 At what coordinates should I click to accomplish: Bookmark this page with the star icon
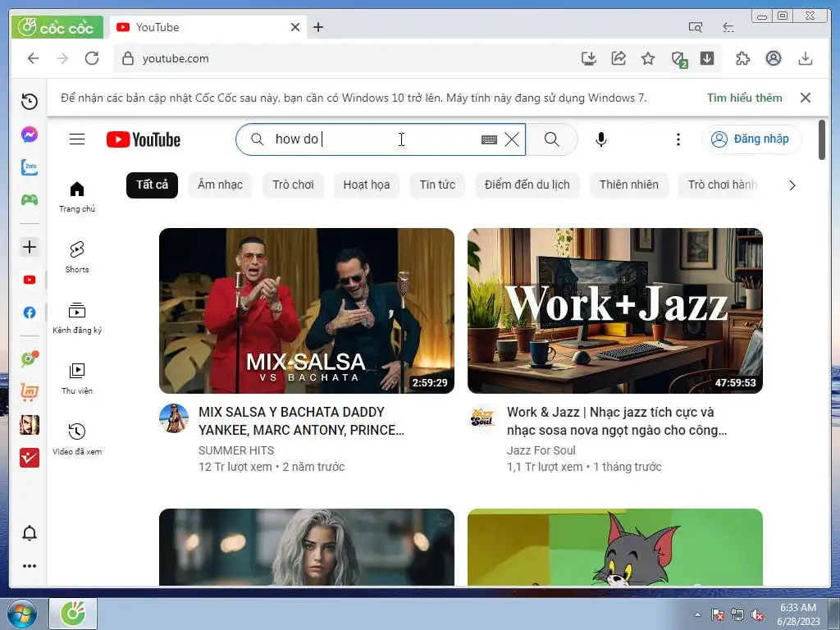[648, 58]
